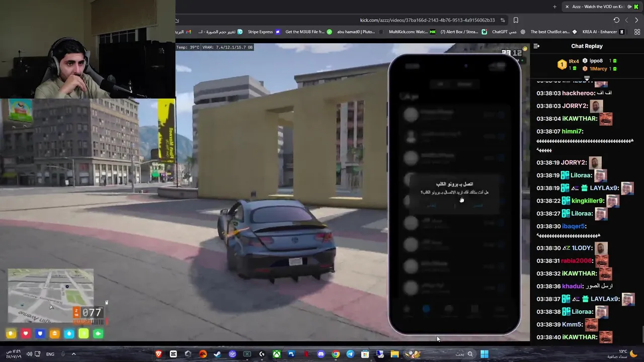Open the KREA AI - Enhancer bookmark
Screen dimensions: 644x362
click(x=603, y=32)
